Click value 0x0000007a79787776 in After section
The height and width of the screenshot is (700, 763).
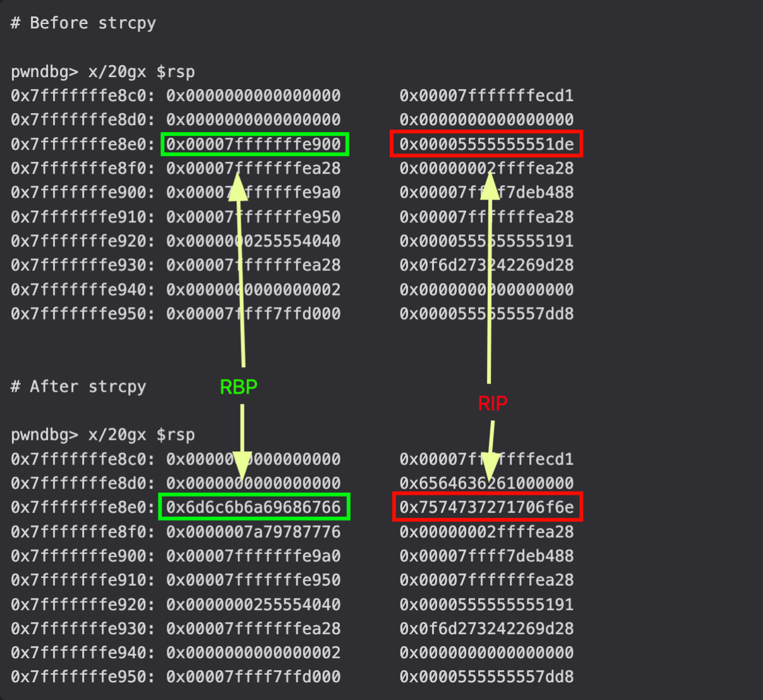click(x=254, y=532)
